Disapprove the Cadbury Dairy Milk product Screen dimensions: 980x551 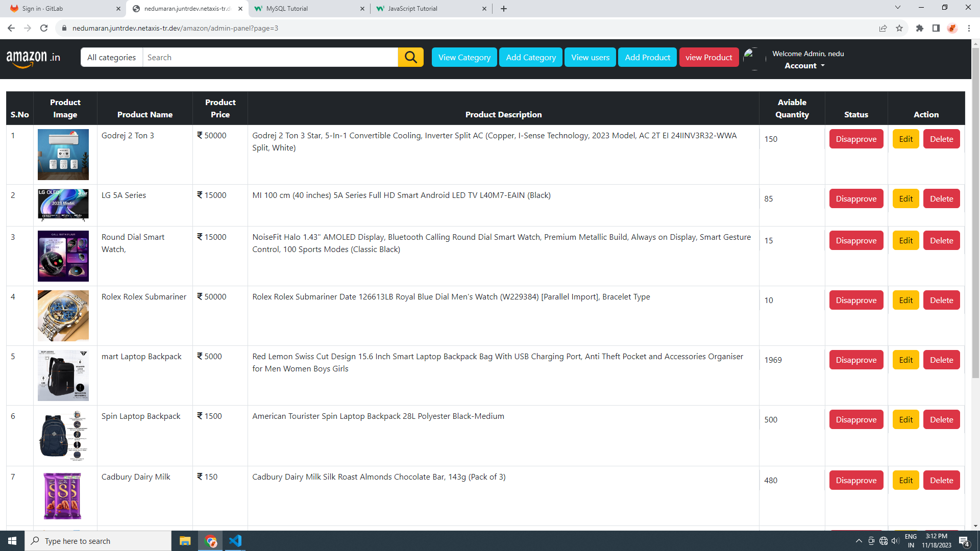[x=856, y=480]
